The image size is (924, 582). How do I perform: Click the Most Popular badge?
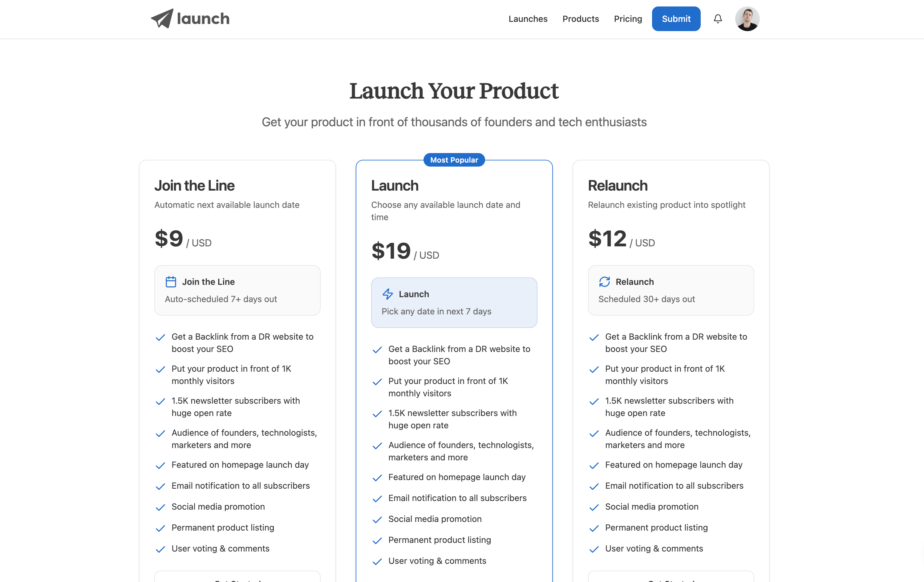(454, 160)
